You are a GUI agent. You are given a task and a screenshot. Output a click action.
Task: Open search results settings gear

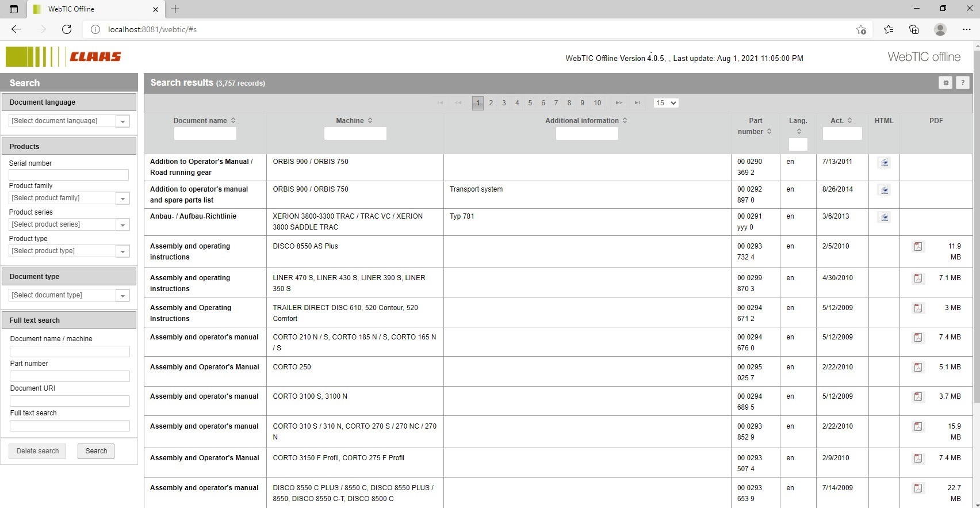(x=945, y=83)
